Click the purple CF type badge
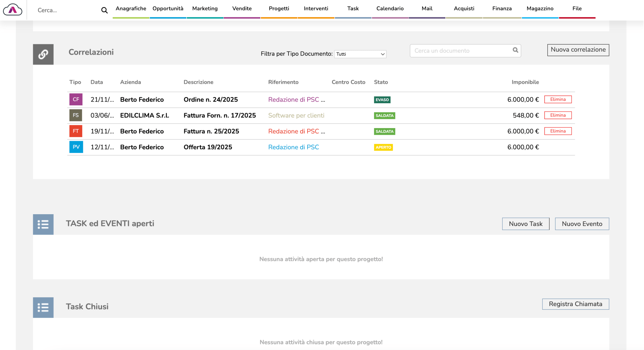 tap(76, 100)
